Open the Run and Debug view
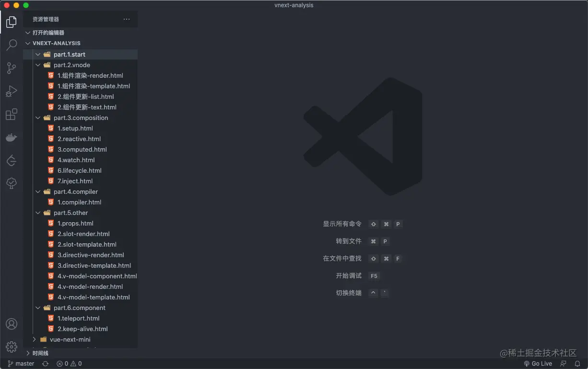This screenshot has height=369, width=588. click(x=12, y=91)
